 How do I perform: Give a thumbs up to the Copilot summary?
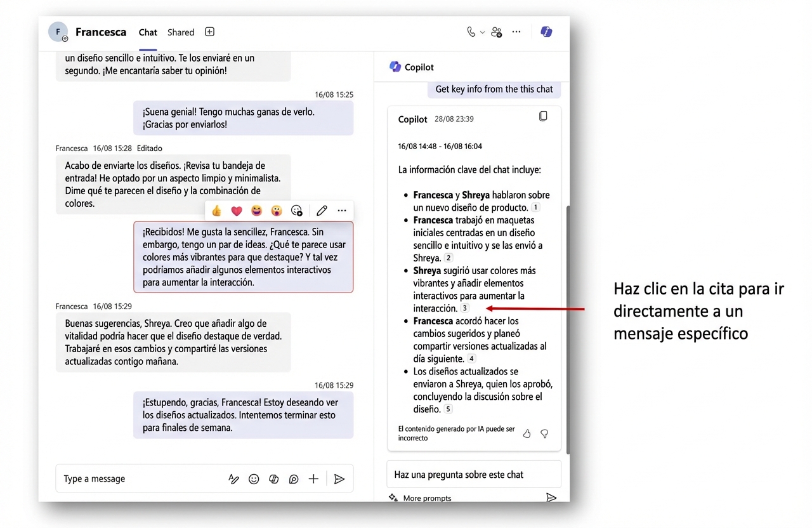(x=527, y=433)
